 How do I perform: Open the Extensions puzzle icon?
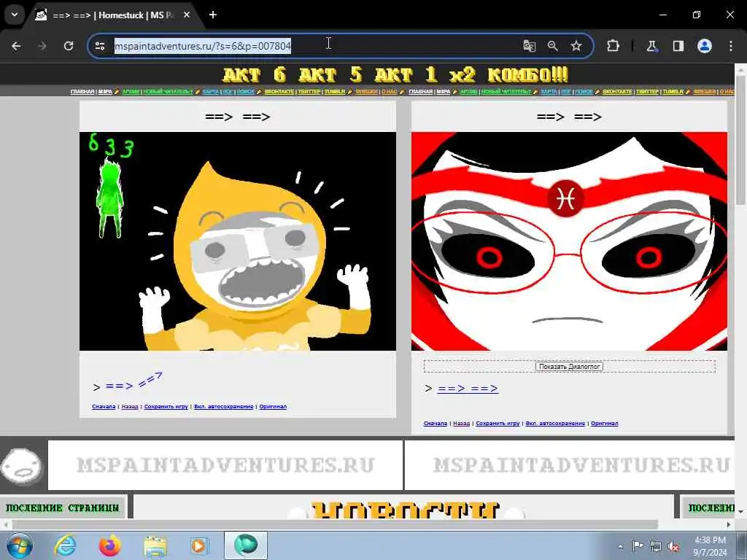pos(613,46)
